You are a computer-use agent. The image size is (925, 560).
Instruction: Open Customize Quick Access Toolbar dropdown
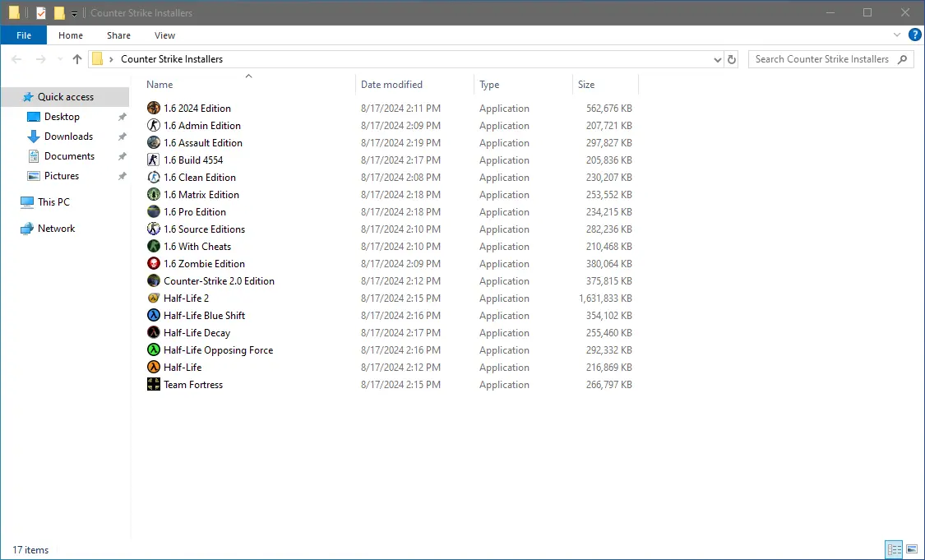[74, 13]
